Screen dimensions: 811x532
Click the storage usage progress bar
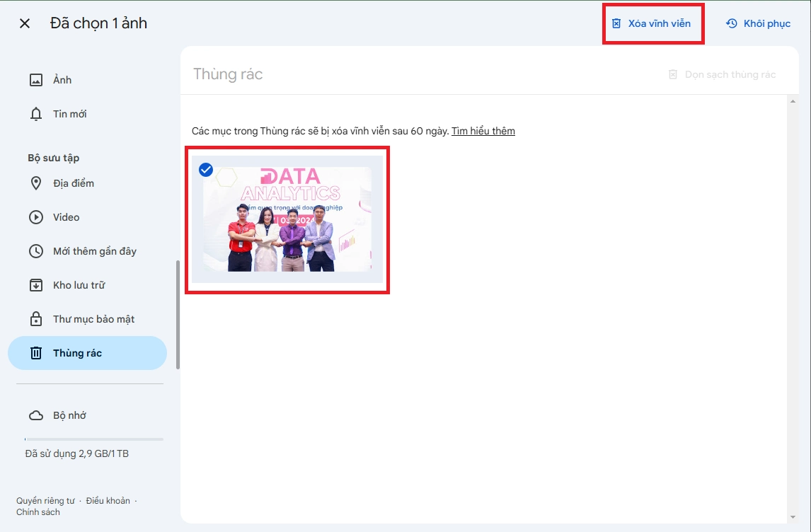[x=93, y=439]
